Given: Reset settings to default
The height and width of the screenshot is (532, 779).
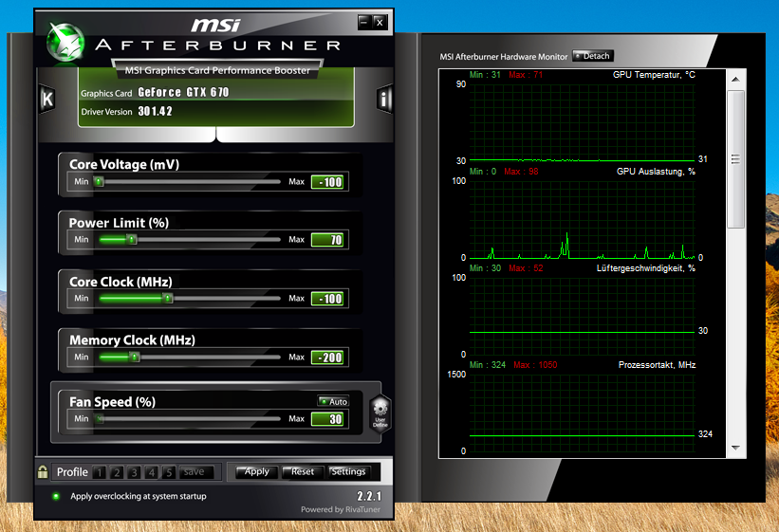Looking at the screenshot, I should pyautogui.click(x=302, y=471).
